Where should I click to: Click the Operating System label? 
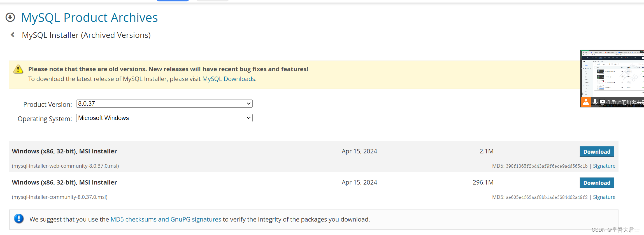click(x=45, y=119)
